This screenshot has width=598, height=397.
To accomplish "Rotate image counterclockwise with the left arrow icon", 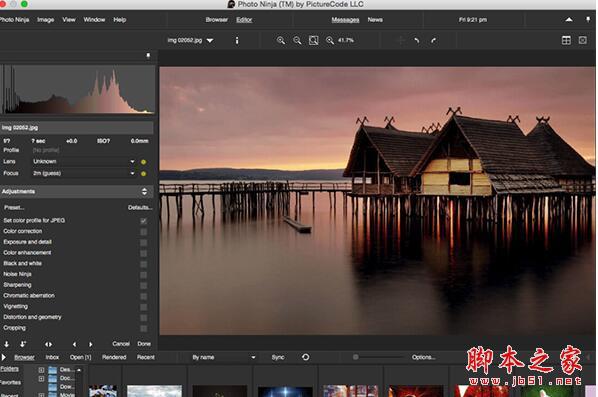I will [x=417, y=40].
